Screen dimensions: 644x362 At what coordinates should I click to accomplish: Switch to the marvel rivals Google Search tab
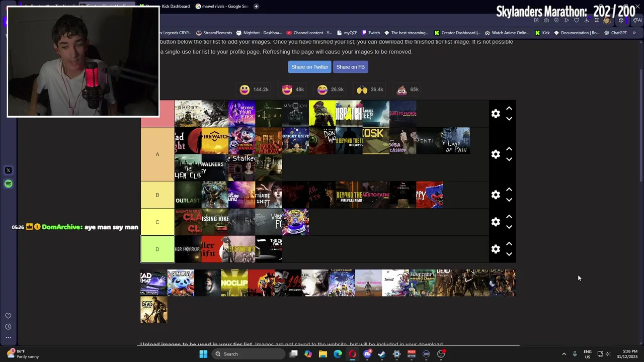(x=221, y=7)
